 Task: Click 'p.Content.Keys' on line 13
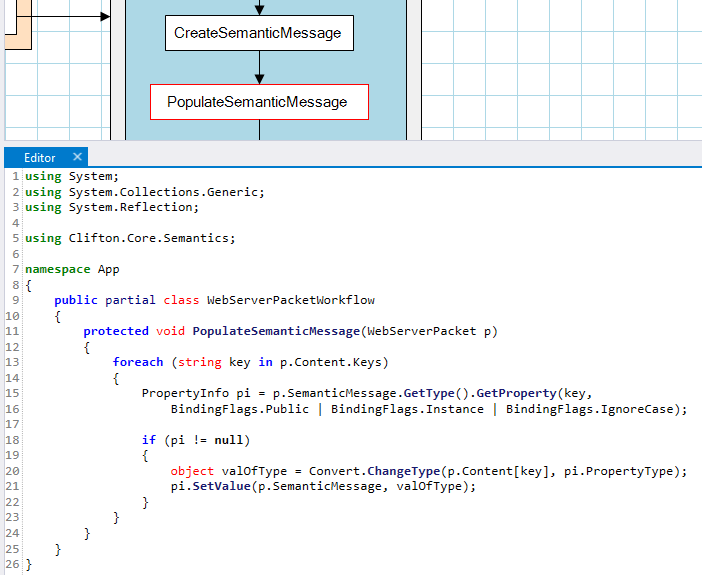point(331,362)
